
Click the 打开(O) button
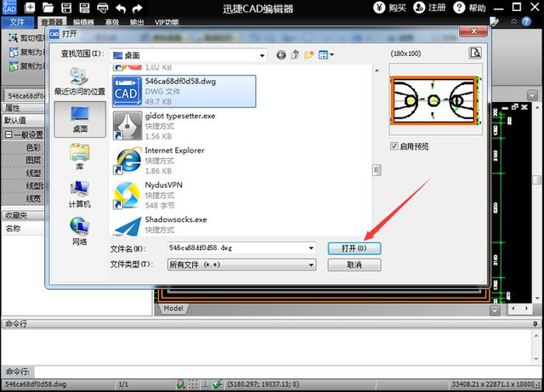point(354,248)
